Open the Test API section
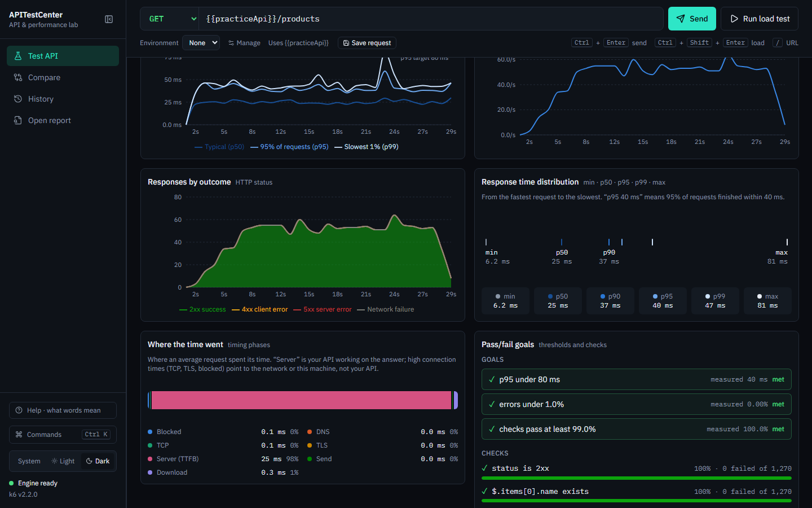Image resolution: width=812 pixels, height=508 pixels. 63,56
